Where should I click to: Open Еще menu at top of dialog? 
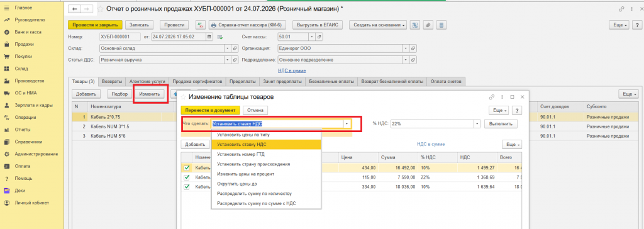point(499,110)
